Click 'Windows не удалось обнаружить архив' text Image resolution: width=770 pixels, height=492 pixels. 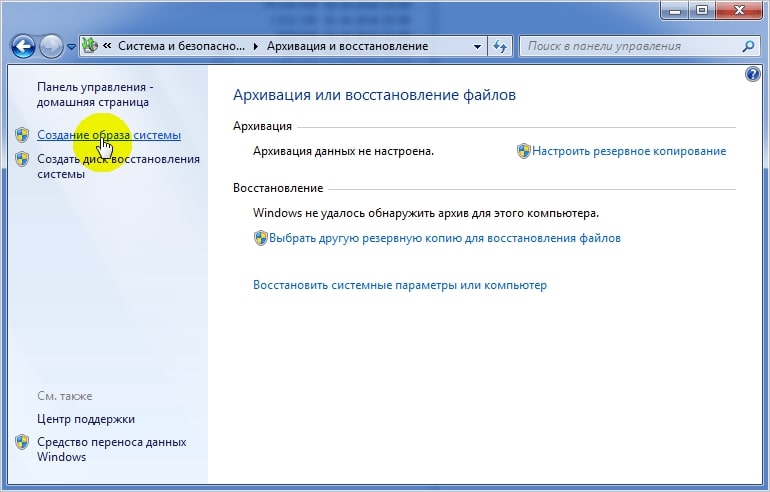pos(426,213)
